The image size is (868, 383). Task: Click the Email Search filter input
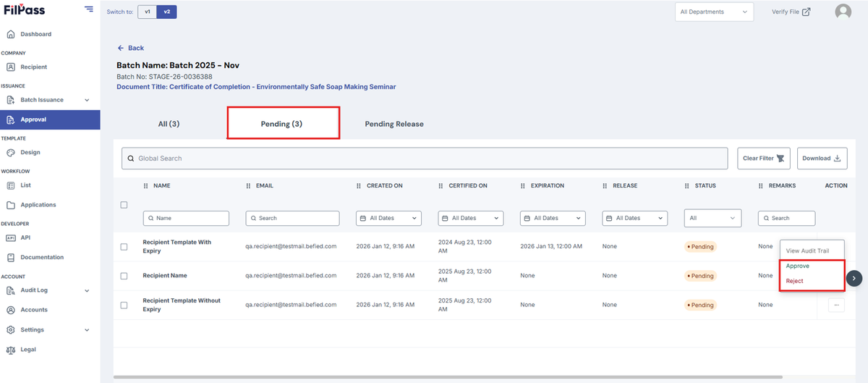click(292, 218)
